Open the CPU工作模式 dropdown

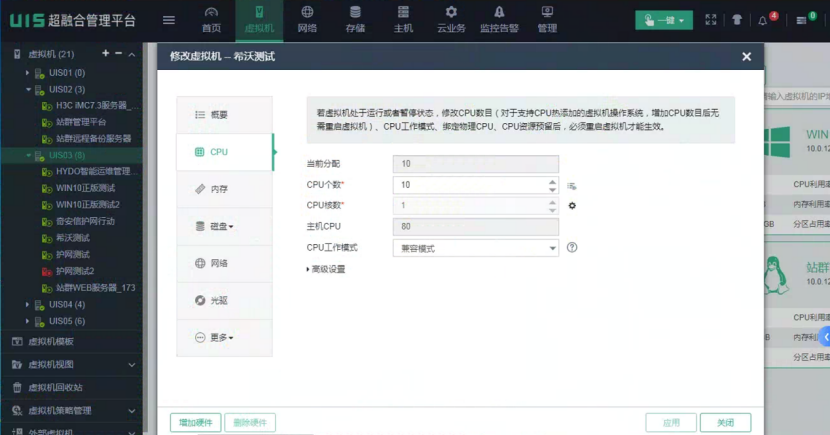(476, 248)
